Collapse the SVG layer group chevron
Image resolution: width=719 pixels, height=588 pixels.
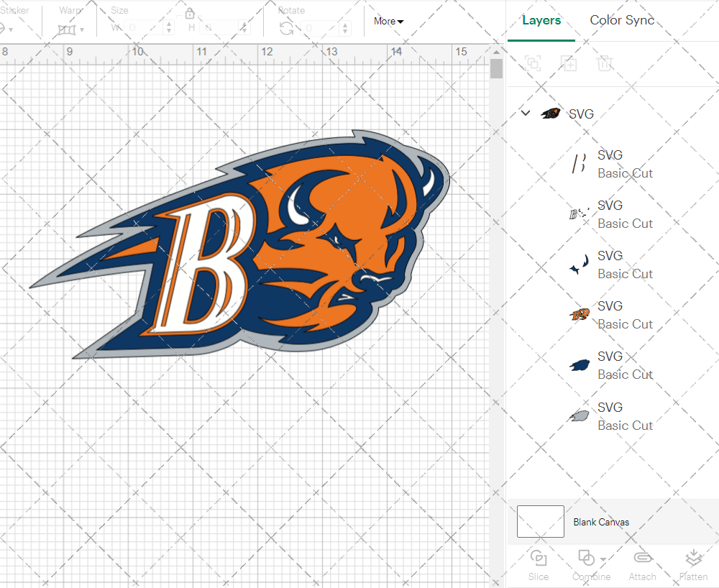(x=525, y=113)
